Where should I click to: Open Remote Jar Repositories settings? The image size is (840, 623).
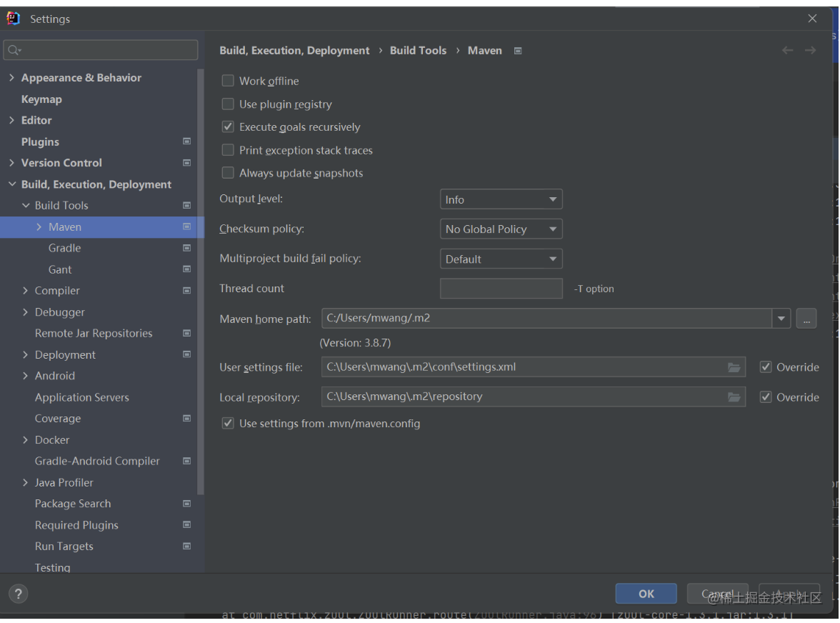(x=94, y=333)
